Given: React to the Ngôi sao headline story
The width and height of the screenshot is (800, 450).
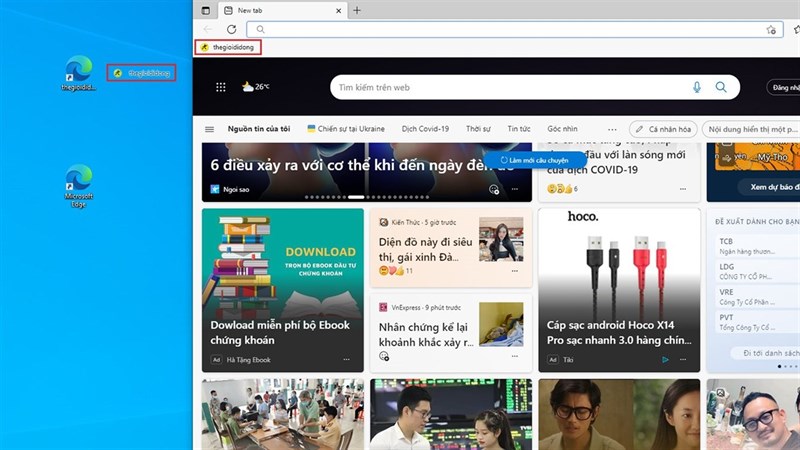Looking at the screenshot, I should (x=494, y=189).
